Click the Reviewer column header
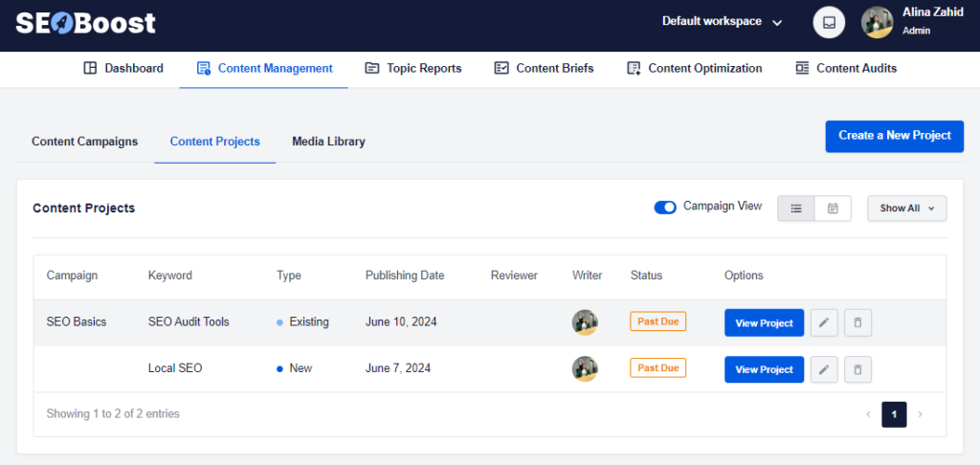This screenshot has width=980, height=465. coord(514,276)
